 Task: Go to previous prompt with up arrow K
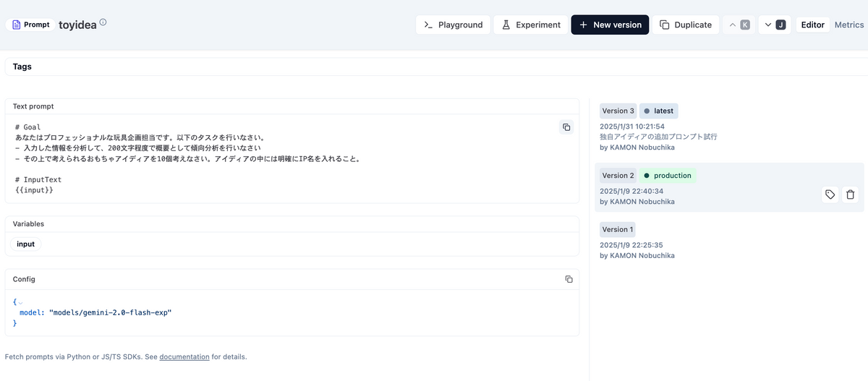tap(739, 25)
